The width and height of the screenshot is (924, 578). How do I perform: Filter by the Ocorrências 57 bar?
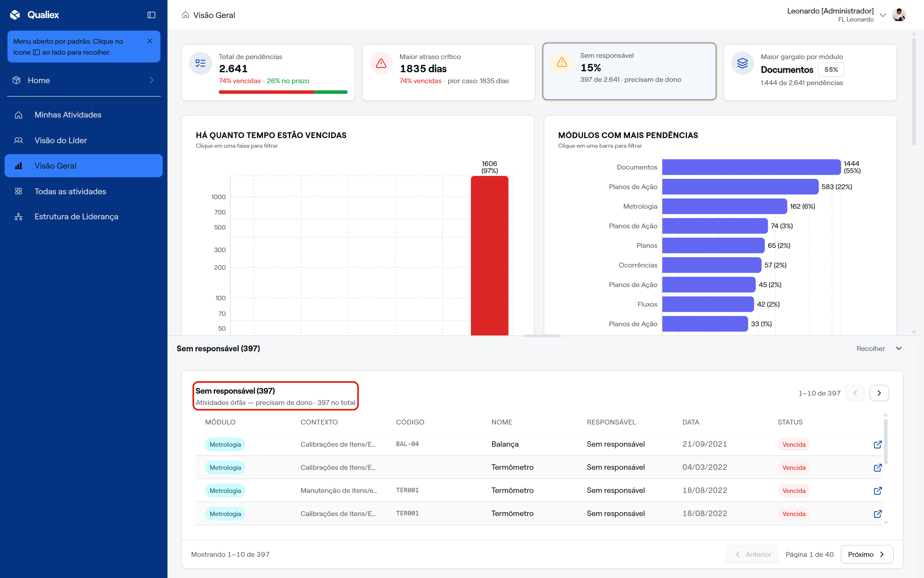[x=712, y=265]
